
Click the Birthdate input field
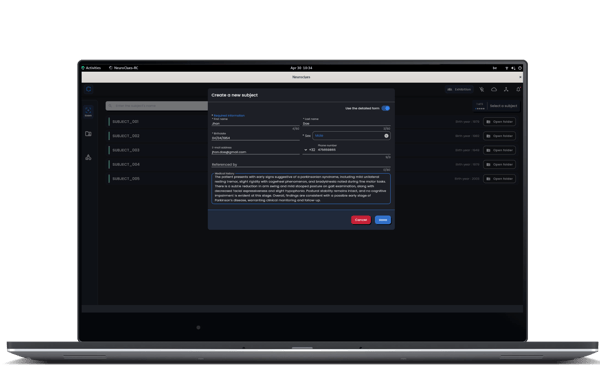coord(256,136)
